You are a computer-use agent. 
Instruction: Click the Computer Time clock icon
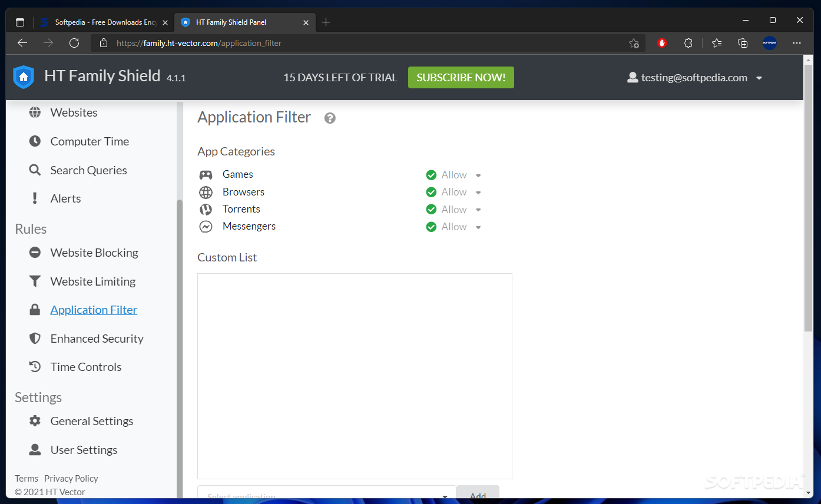[x=35, y=141]
